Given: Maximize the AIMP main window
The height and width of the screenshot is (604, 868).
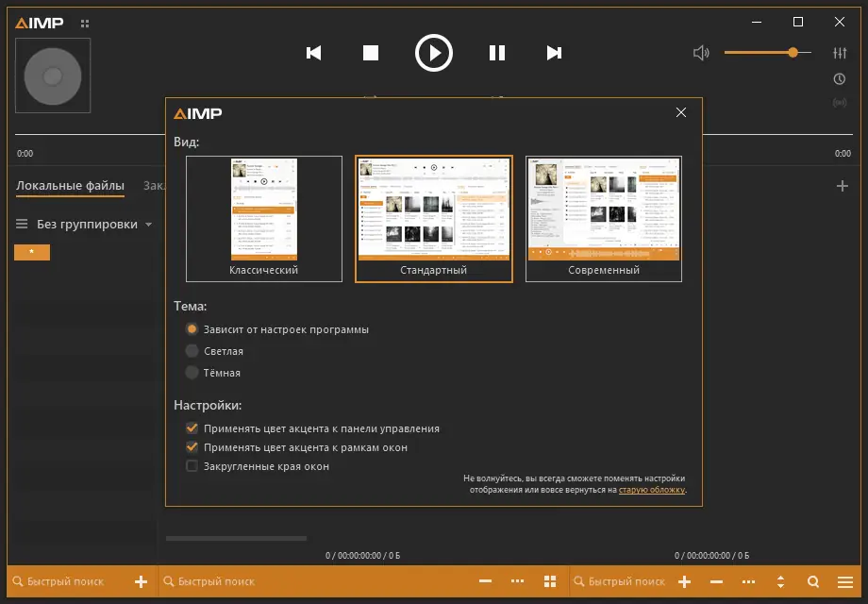Looking at the screenshot, I should tap(797, 22).
